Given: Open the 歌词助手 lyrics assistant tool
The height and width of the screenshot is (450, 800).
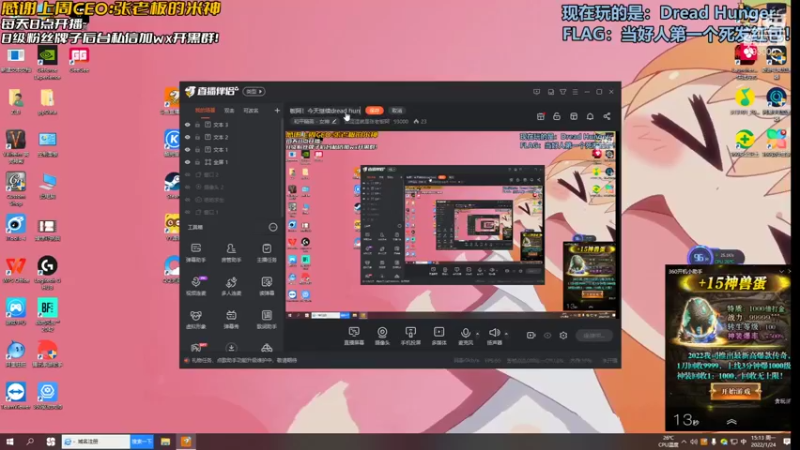Looking at the screenshot, I should point(266,319).
